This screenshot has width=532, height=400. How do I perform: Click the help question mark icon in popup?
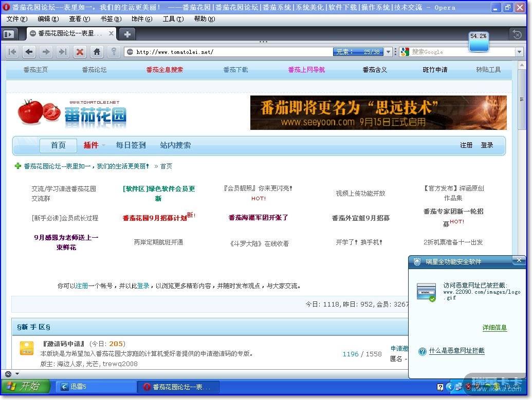click(x=422, y=352)
